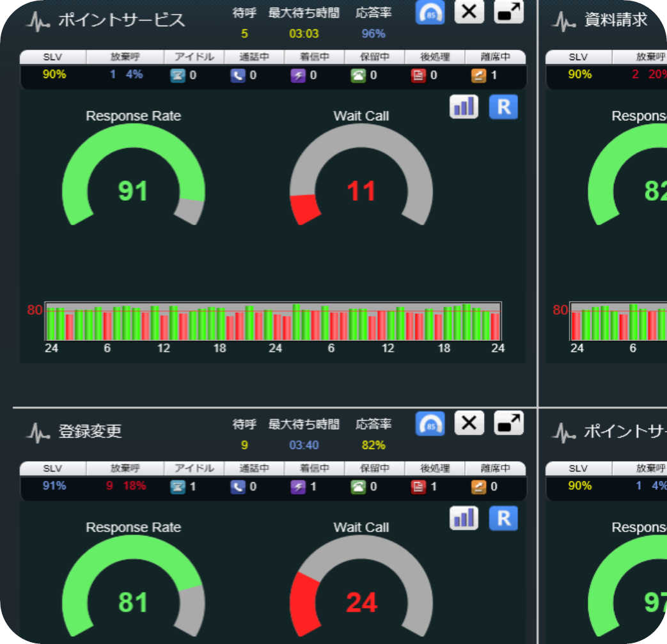Image resolution: width=667 pixels, height=644 pixels.
Task: Click the waiting calls value 5 under 待呼
Action: coord(244,34)
